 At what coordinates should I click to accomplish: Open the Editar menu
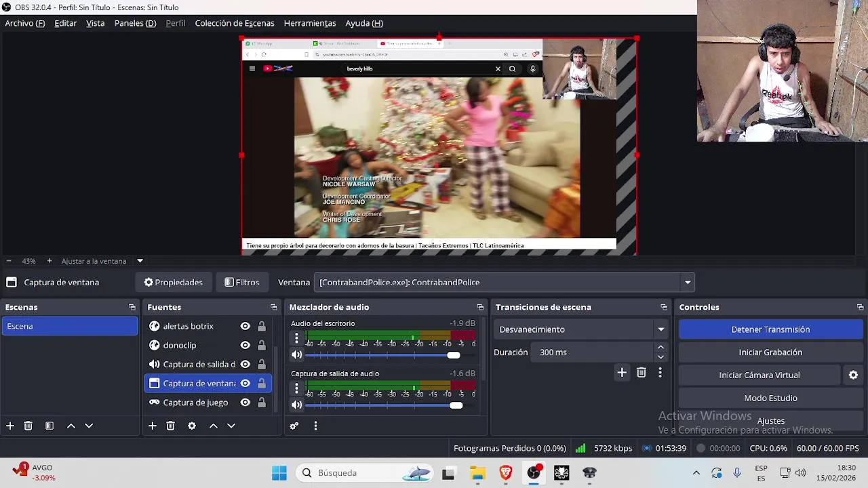(66, 23)
